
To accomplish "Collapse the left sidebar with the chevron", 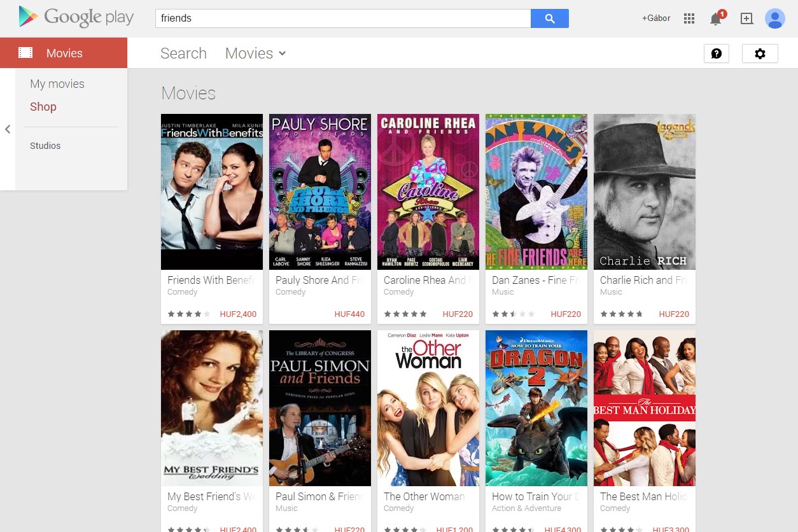I will click(x=8, y=129).
